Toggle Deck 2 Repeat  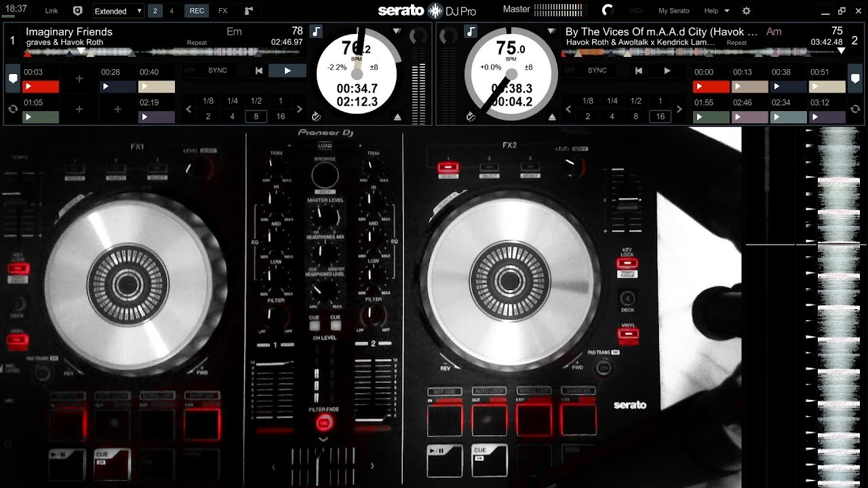tap(736, 42)
